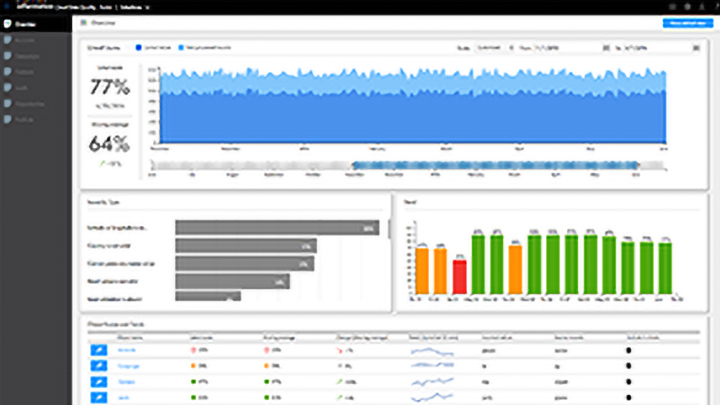Click the user profile icon in top-right header

[702, 7]
